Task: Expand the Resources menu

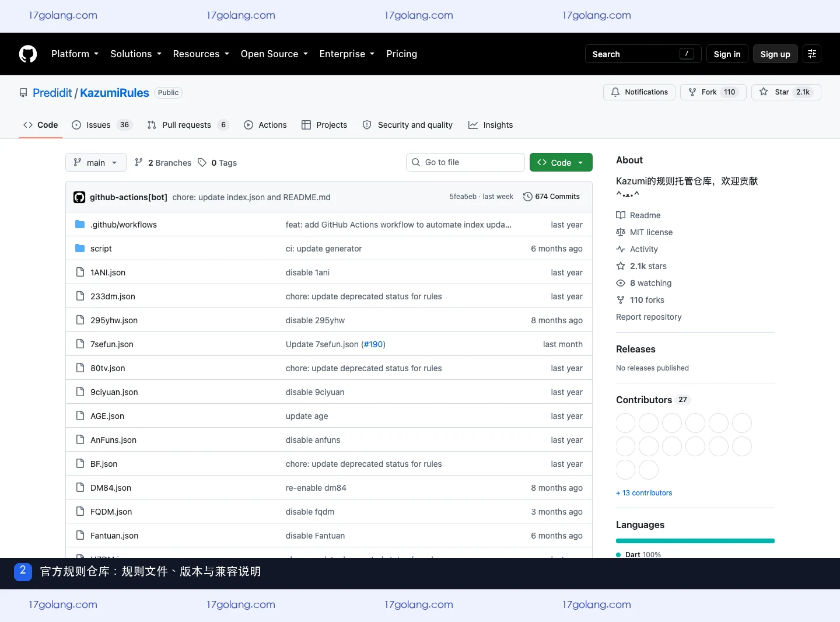Action: 201,54
